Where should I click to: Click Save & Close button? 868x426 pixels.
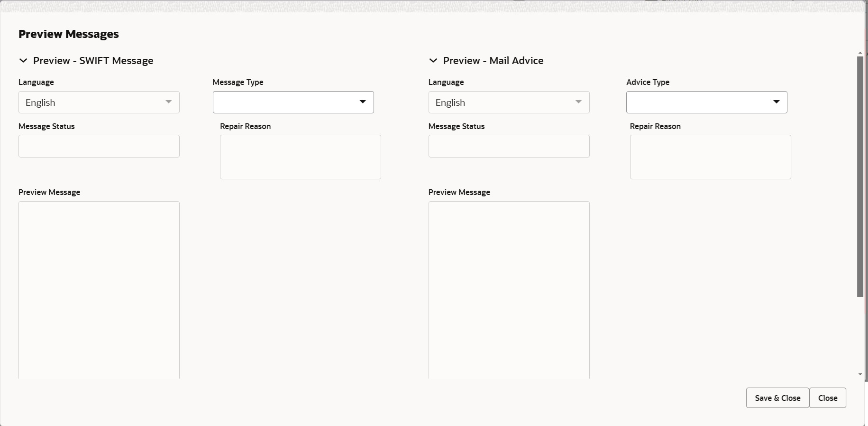point(777,398)
